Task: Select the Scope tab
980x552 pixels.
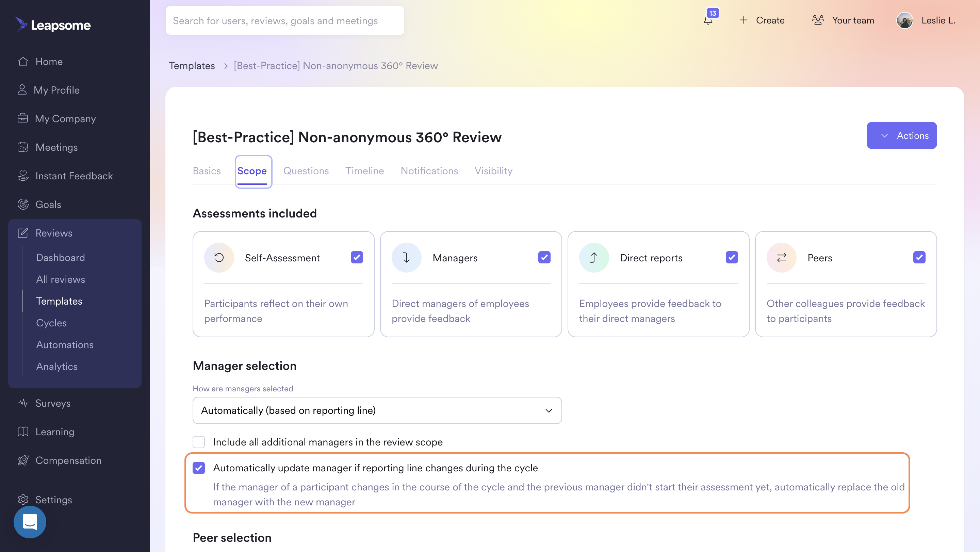Action: point(252,171)
